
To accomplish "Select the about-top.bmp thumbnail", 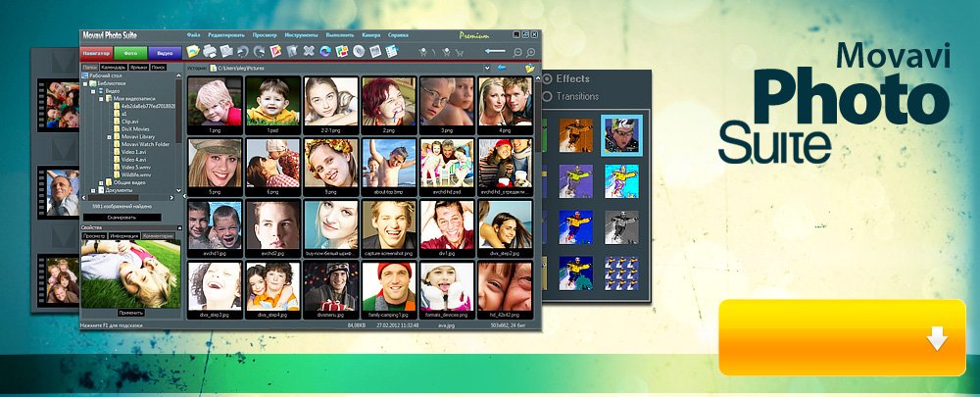I will (389, 166).
